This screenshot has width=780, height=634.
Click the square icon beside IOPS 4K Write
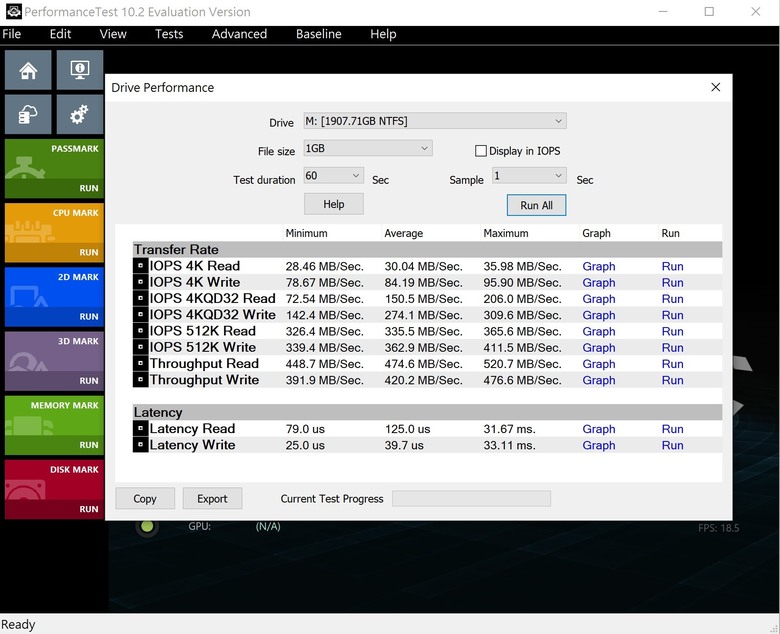click(140, 282)
